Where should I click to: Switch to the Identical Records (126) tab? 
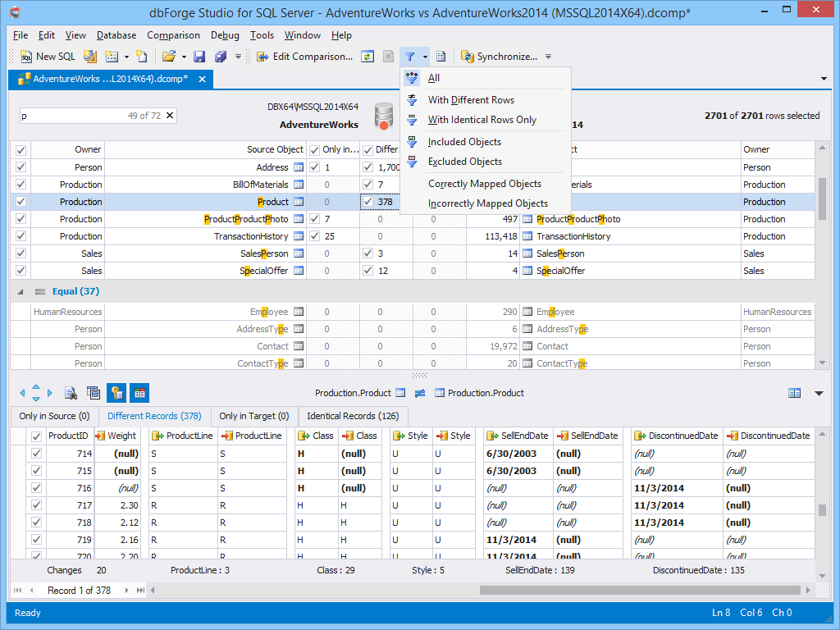point(352,416)
